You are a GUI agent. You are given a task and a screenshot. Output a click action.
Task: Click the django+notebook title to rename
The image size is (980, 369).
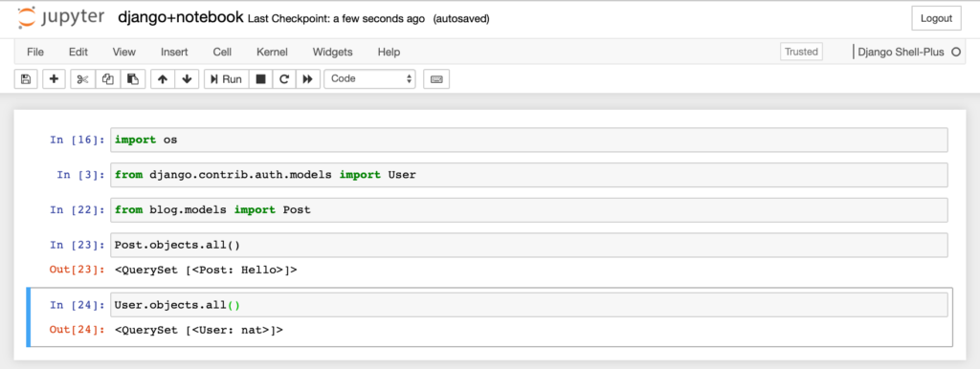point(181,17)
